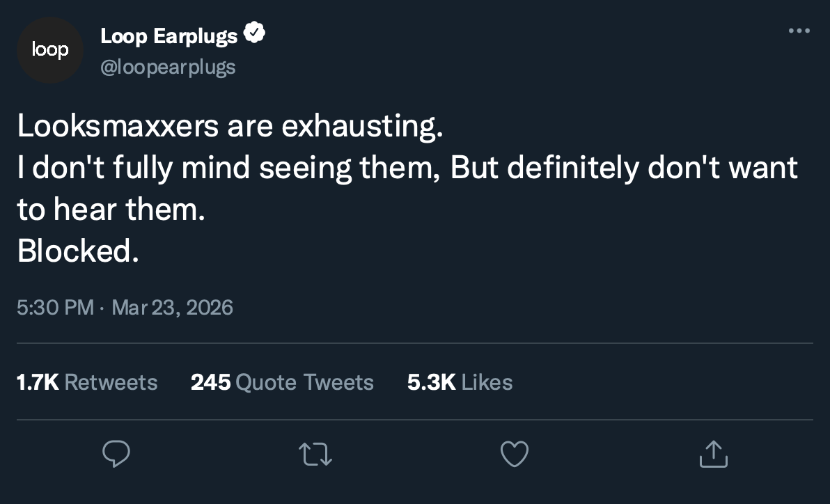Click the 'loop' logo text inside the avatar

(x=50, y=50)
